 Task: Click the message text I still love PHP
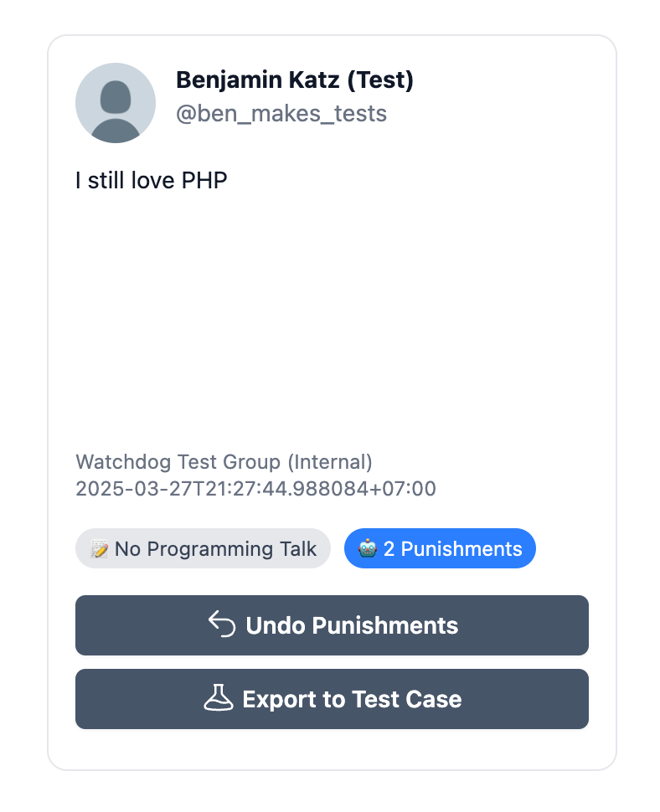pos(152,180)
